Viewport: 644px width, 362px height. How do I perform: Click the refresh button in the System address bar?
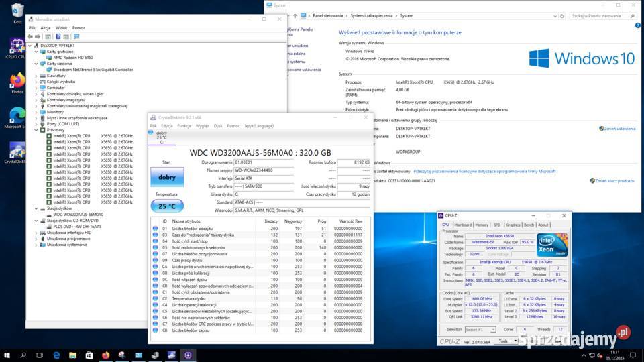pos(562,16)
